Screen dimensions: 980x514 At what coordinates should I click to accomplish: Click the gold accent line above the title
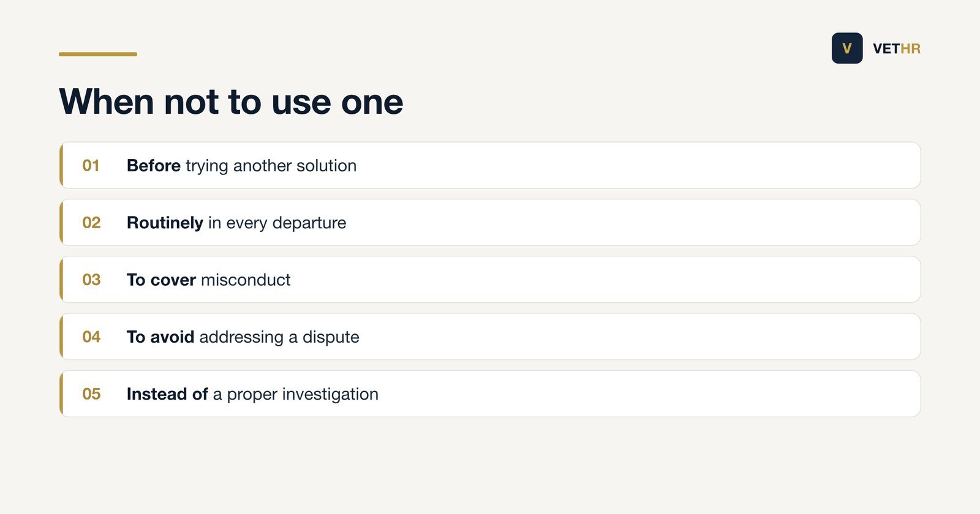(x=98, y=54)
